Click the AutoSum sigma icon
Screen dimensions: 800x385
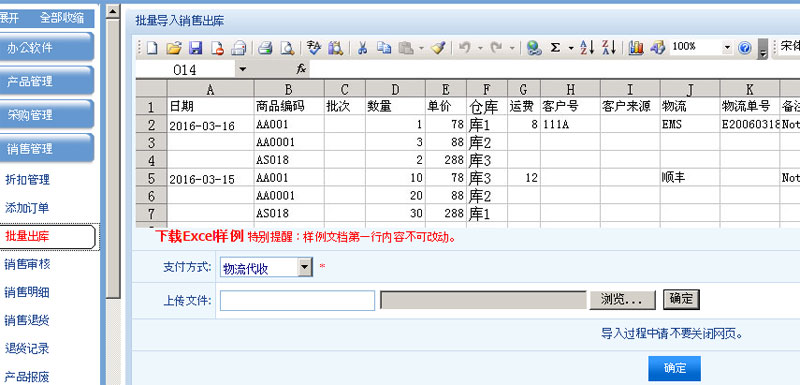[555, 48]
